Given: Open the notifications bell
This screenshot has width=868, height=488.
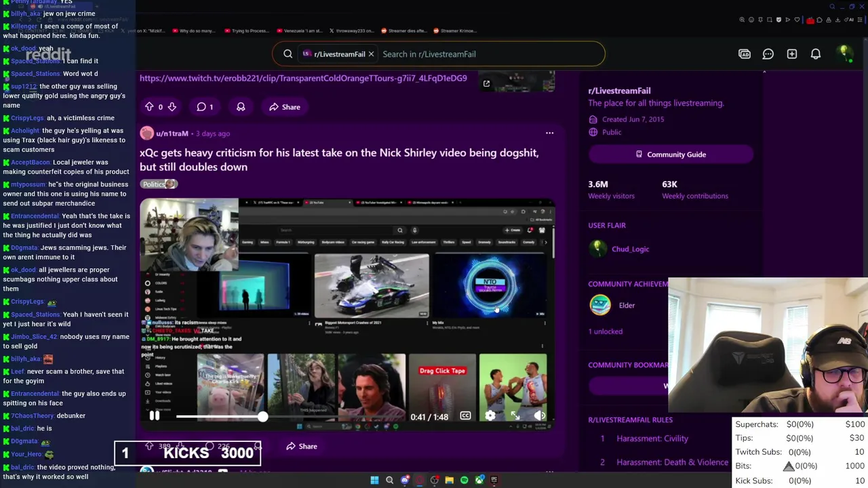Looking at the screenshot, I should [816, 54].
